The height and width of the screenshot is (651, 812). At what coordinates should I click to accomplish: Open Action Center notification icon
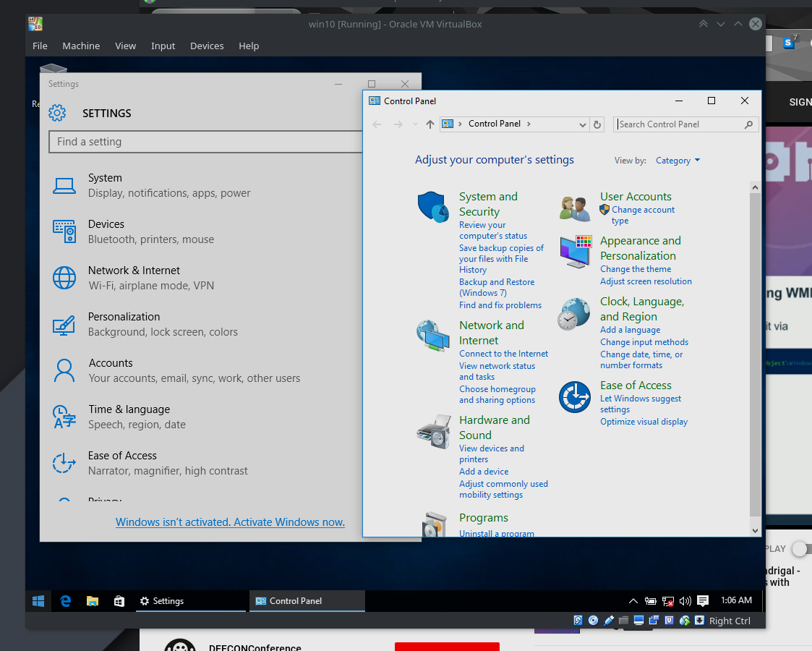coord(703,601)
